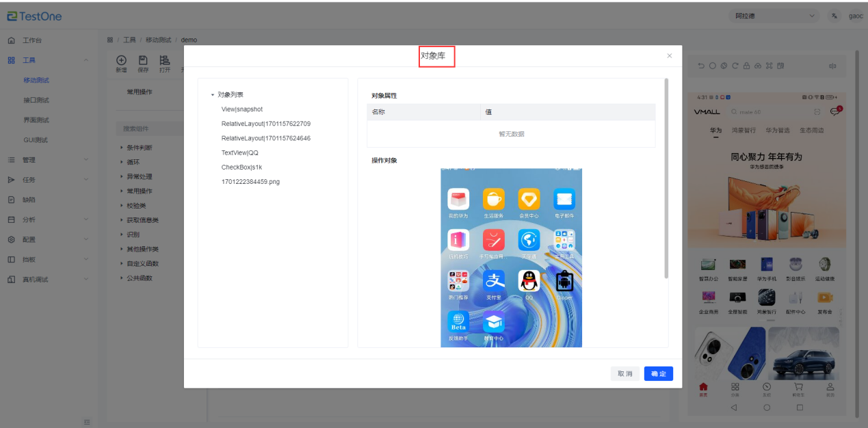Click the 电子邮件 email app icon

click(x=564, y=199)
